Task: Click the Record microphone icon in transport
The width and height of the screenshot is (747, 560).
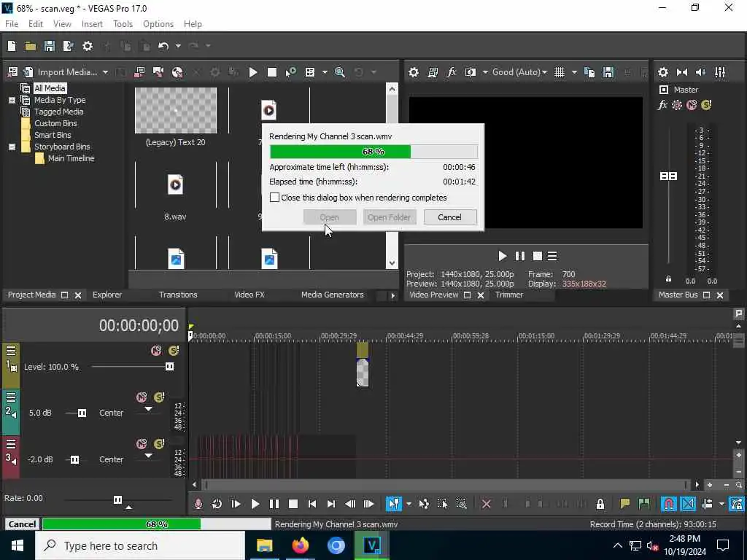Action: (x=198, y=504)
